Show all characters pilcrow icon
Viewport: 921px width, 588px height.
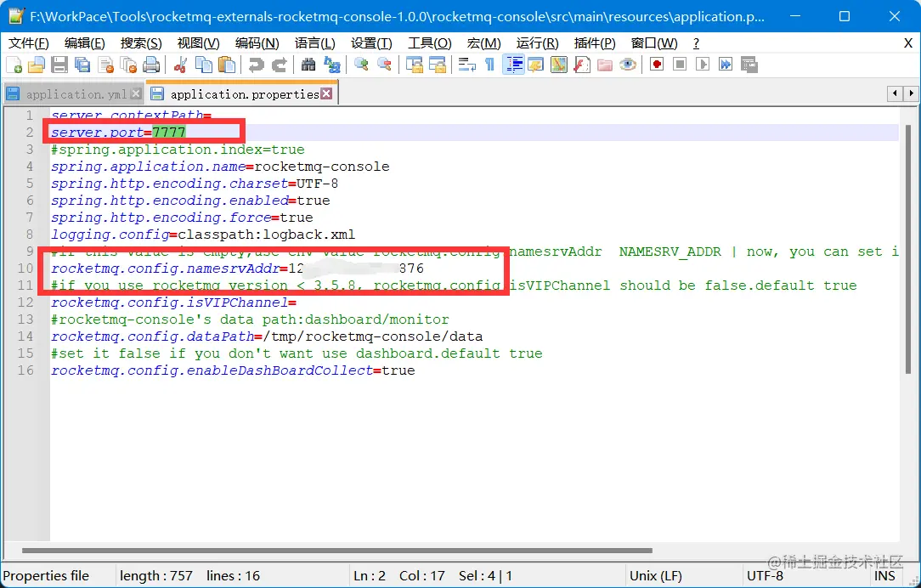(x=490, y=64)
